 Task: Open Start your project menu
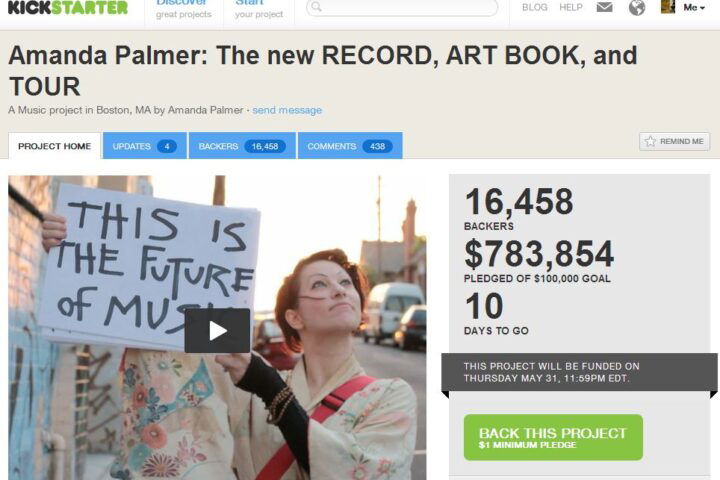click(x=259, y=9)
